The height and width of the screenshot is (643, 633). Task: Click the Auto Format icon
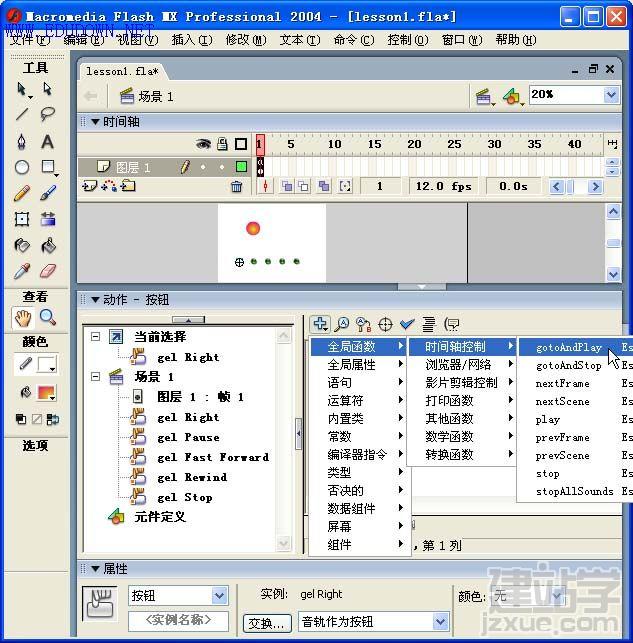point(429,324)
